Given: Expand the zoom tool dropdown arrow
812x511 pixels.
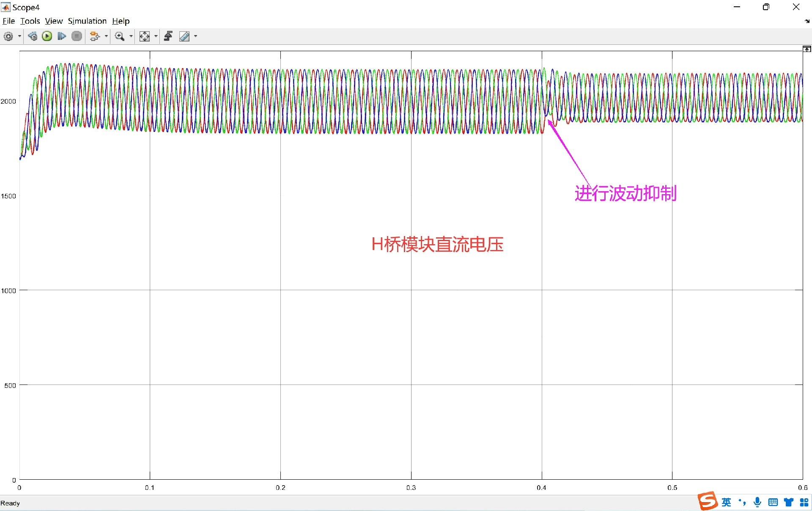Looking at the screenshot, I should coord(131,36).
